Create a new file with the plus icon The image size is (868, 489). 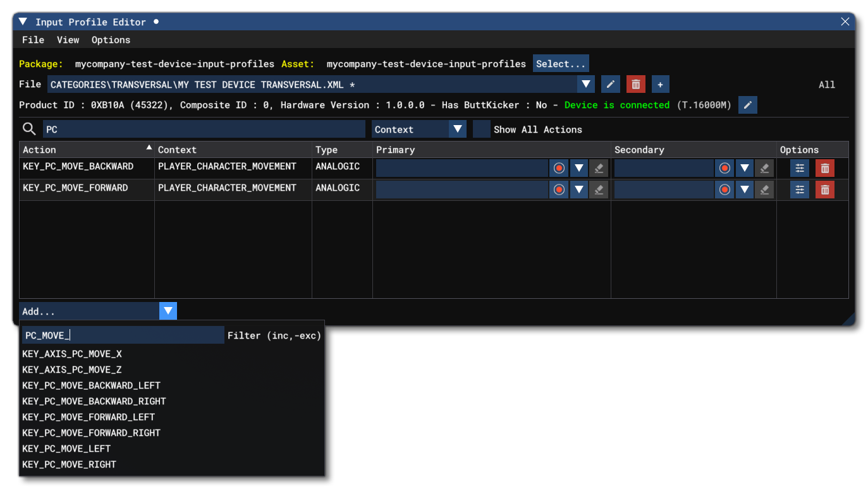(x=660, y=83)
